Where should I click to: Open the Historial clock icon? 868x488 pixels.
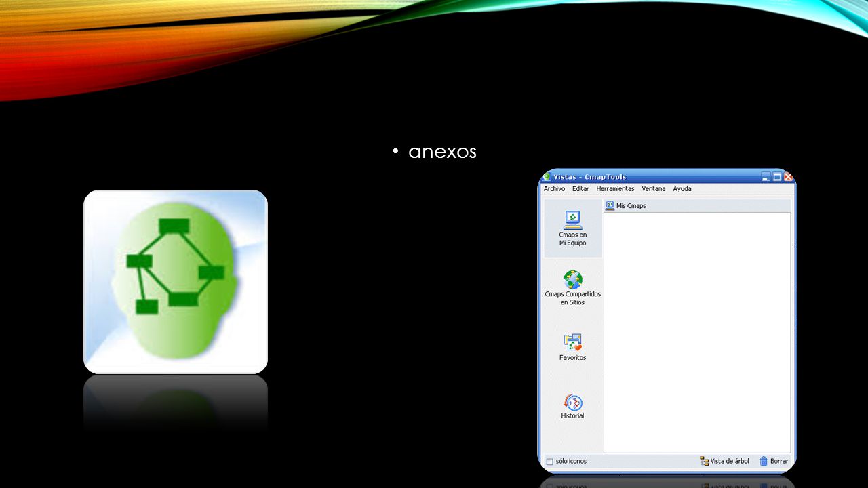573,403
